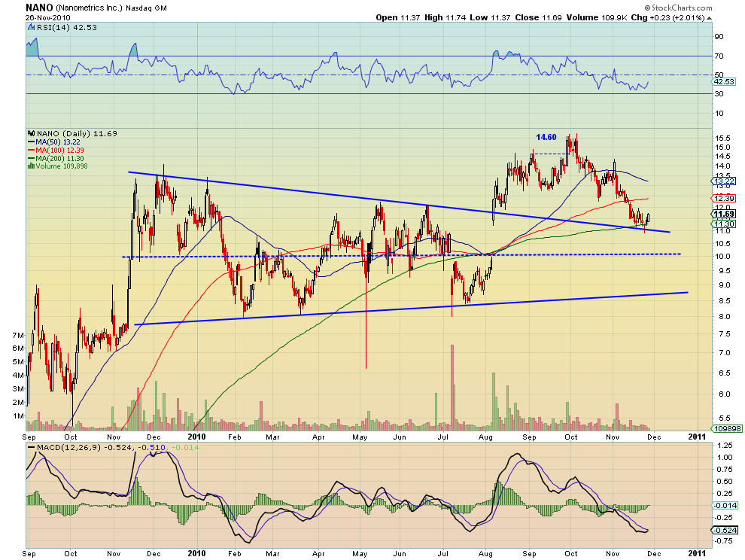Click the 109898 volume value tag
The height and width of the screenshot is (560, 745).
click(x=728, y=428)
